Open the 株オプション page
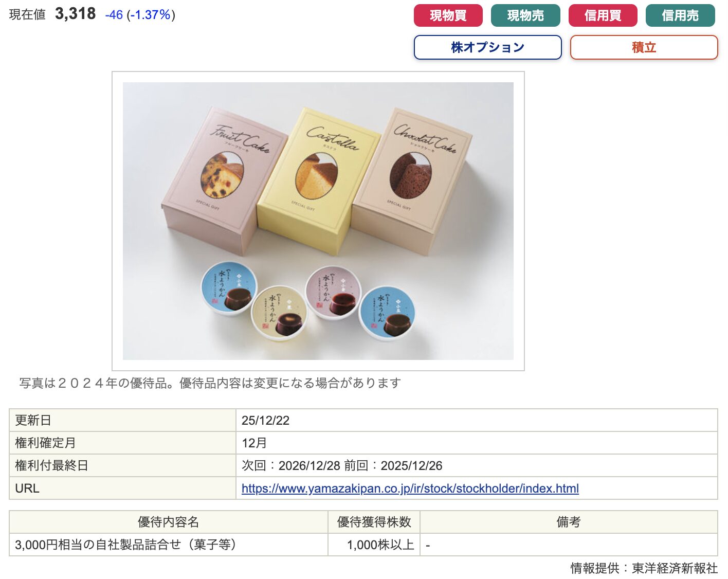This screenshot has width=728, height=579. pos(487,47)
